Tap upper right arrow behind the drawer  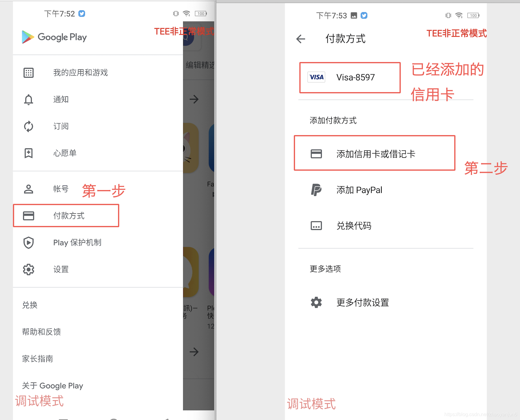[x=194, y=99]
